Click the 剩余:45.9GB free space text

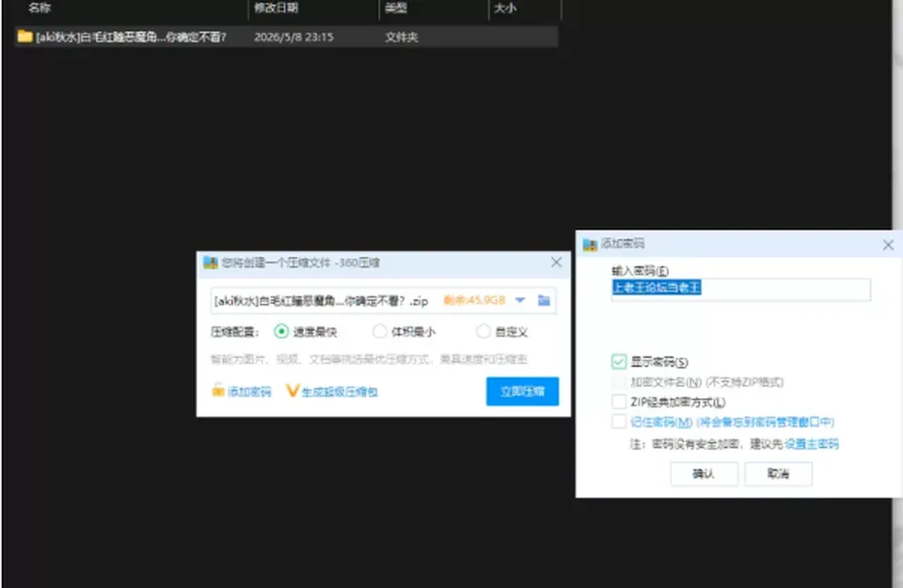pos(474,300)
